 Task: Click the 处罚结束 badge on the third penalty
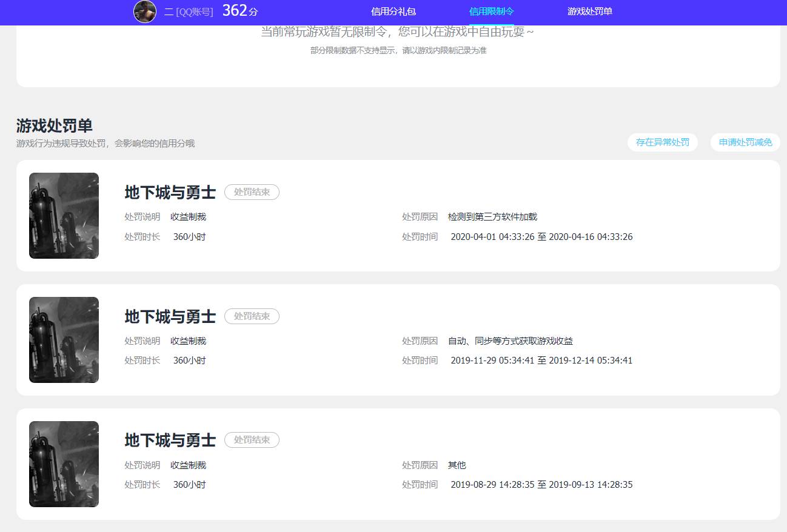click(252, 440)
